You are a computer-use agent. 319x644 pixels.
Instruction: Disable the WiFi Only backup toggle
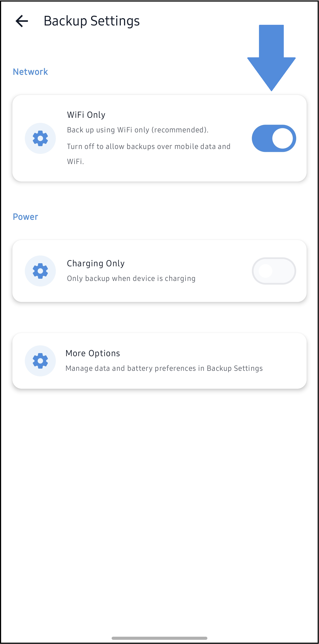click(274, 138)
